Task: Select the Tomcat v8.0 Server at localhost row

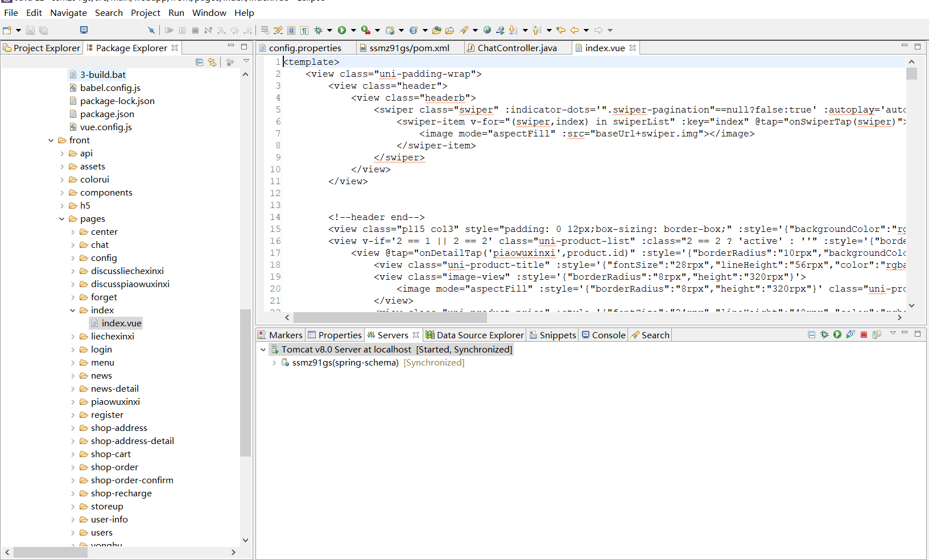Action: pyautogui.click(x=392, y=349)
